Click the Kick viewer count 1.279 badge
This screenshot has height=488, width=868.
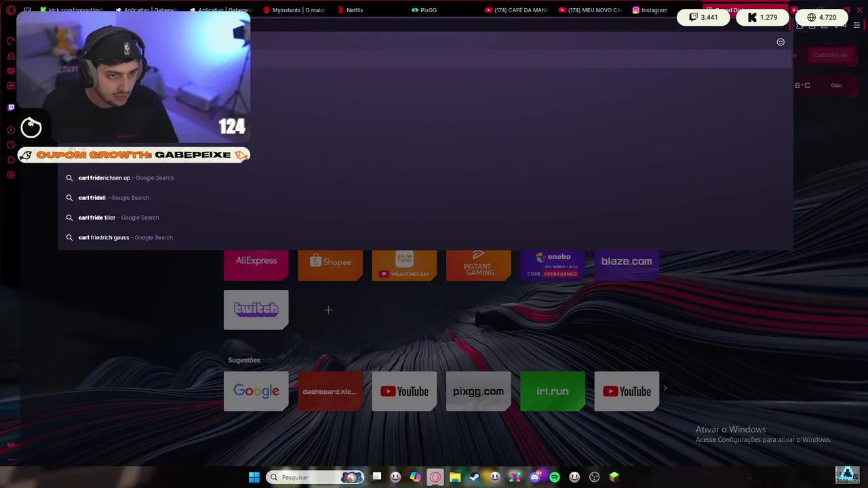(x=762, y=18)
